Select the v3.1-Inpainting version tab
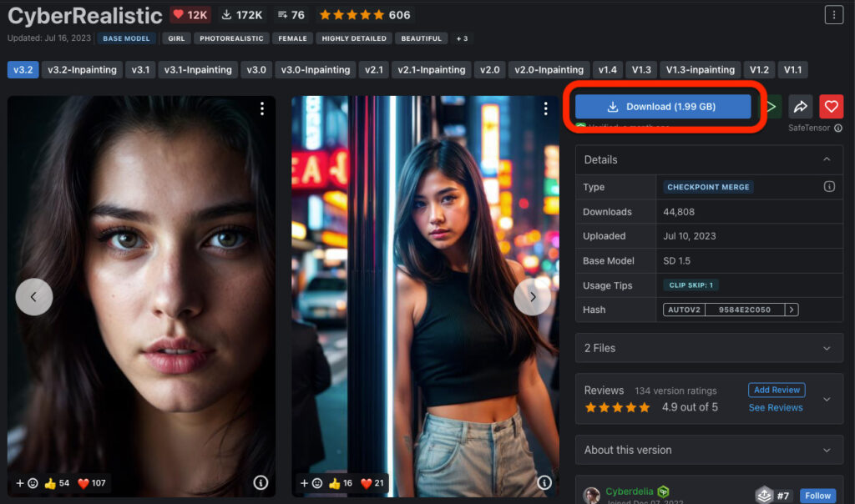Image resolution: width=855 pixels, height=504 pixels. pos(198,70)
